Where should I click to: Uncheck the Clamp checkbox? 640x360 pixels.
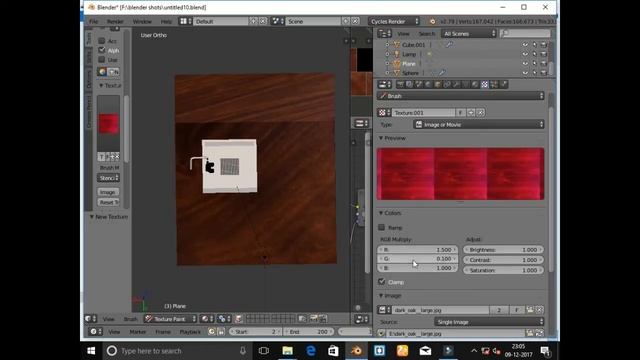(x=382, y=282)
